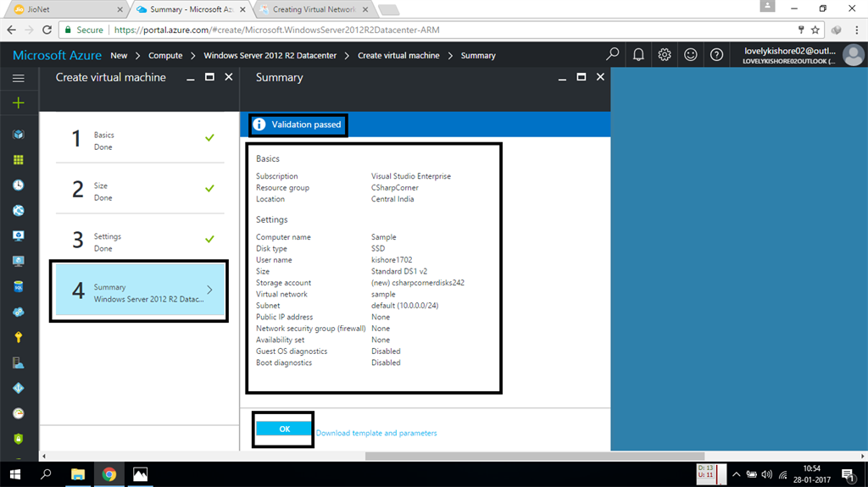Open the Monitor gauge sidebar icon
This screenshot has height=487, width=868.
[x=19, y=413]
